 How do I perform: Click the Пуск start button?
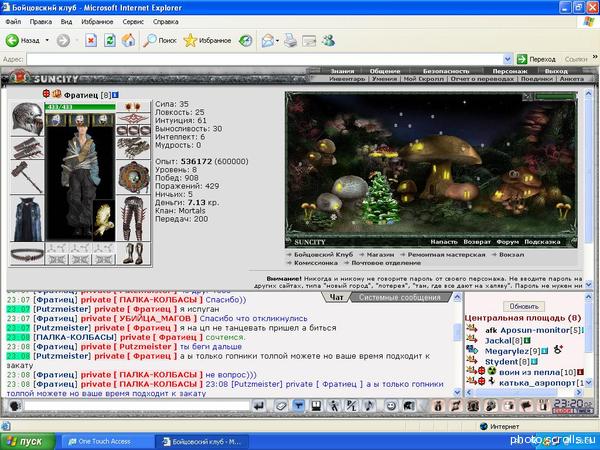click(30, 440)
